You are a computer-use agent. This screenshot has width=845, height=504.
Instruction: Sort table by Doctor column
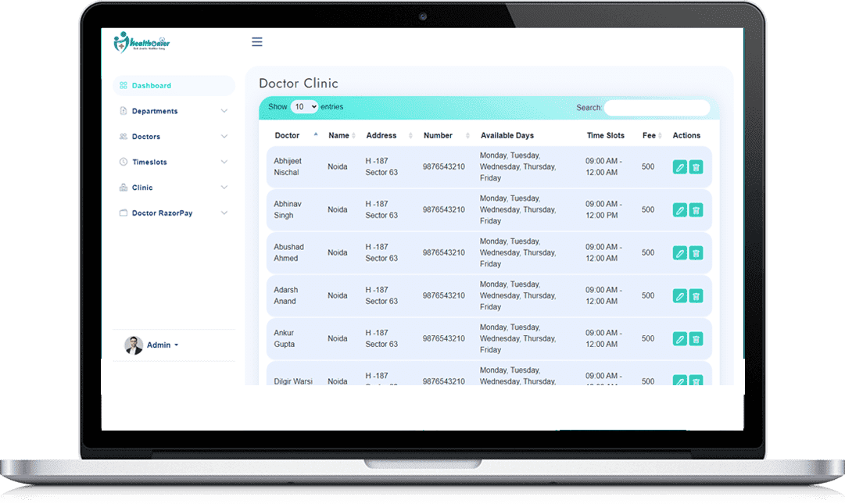pyautogui.click(x=288, y=135)
